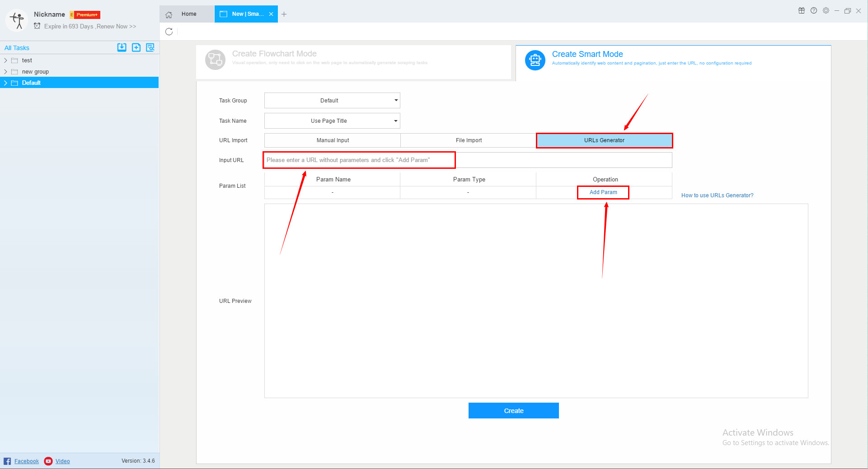Open the settings gear icon
This screenshot has height=469, width=868.
(826, 10)
